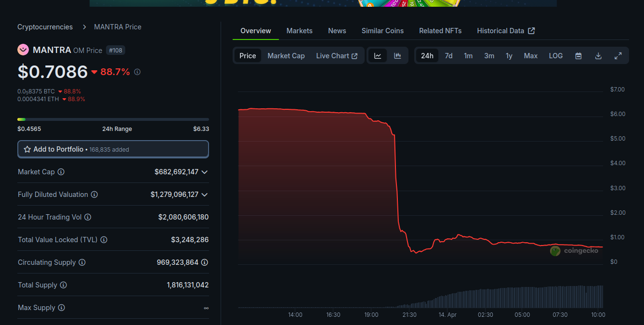Open the calendar date range picker
Viewport: 644px width, 325px height.
[x=578, y=56]
